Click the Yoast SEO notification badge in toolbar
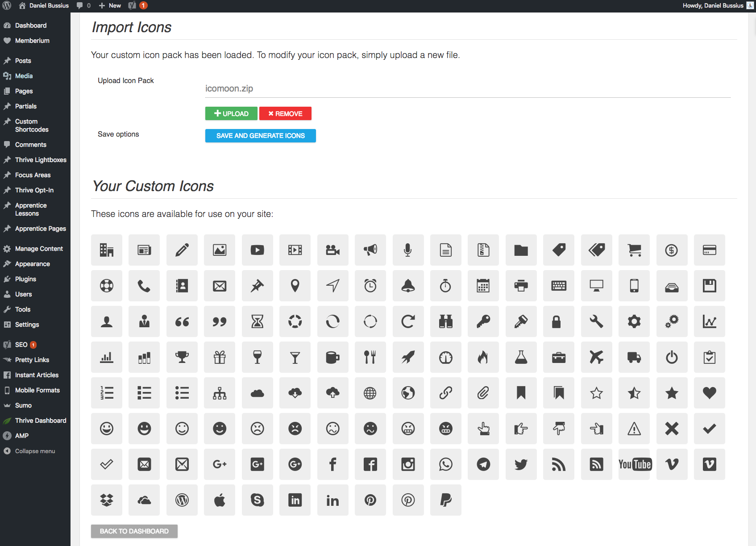This screenshot has height=546, width=756. (143, 5)
